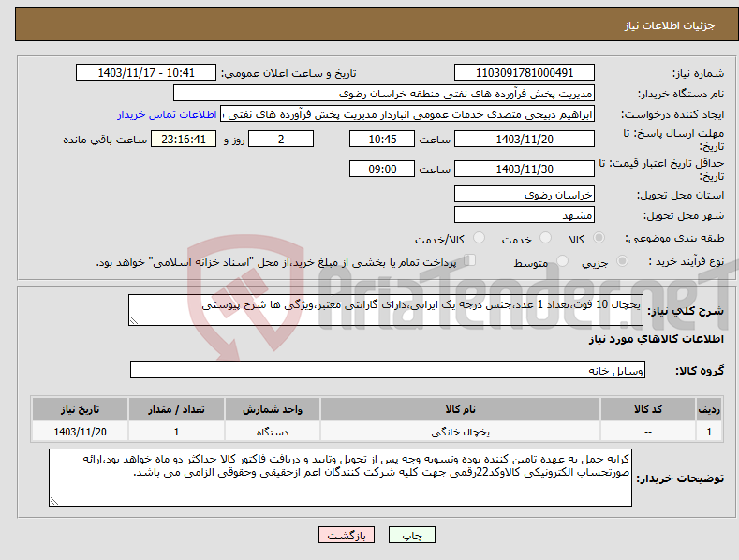Click the واحد شمارش column header

(x=273, y=409)
